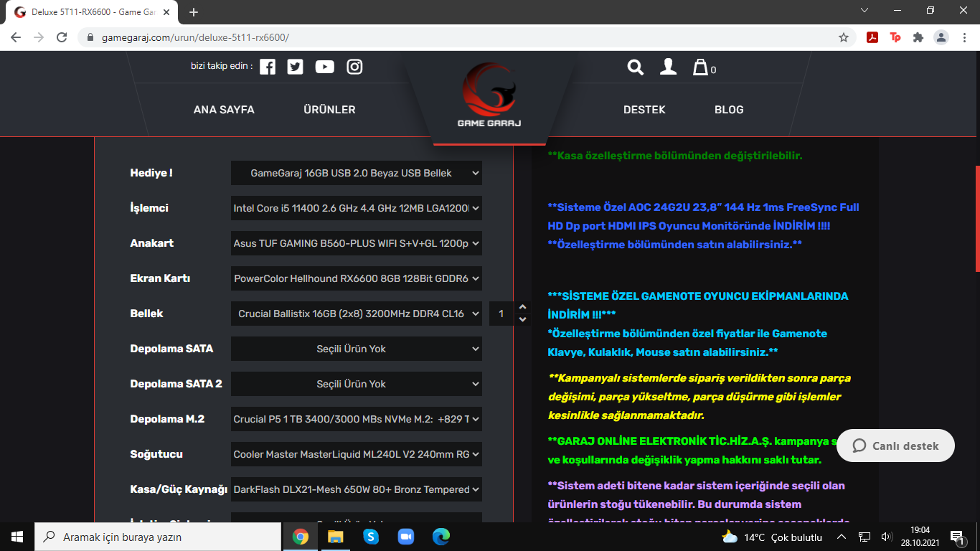Go back to the previous page

pos(16,37)
